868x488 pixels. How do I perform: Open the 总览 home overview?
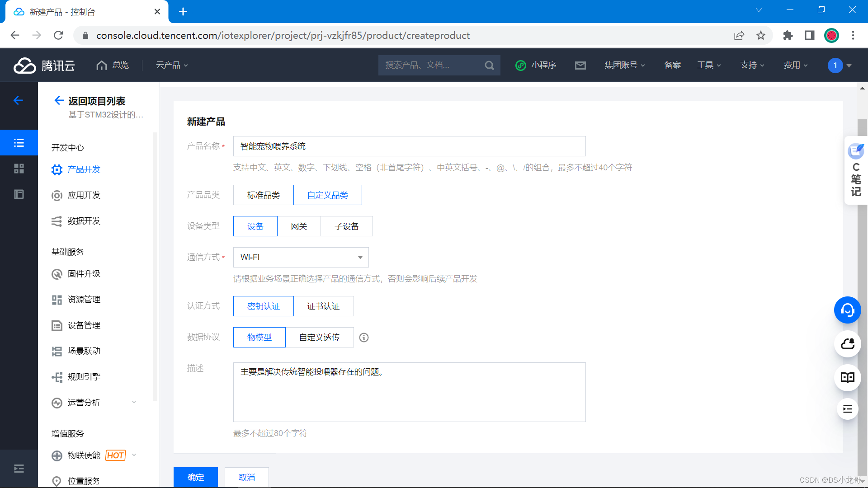coord(113,66)
